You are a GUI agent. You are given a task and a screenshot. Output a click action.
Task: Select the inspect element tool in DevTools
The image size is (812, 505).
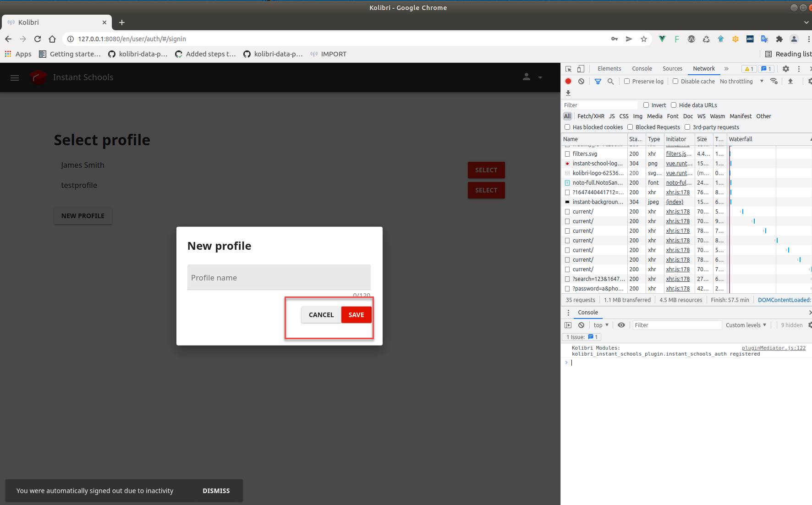(568, 68)
